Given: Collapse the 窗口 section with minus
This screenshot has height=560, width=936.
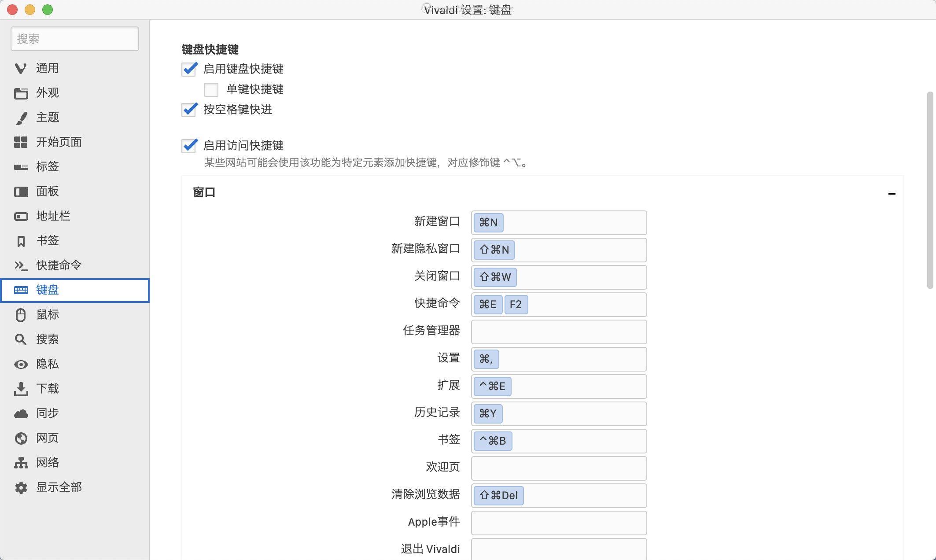Looking at the screenshot, I should click(892, 194).
